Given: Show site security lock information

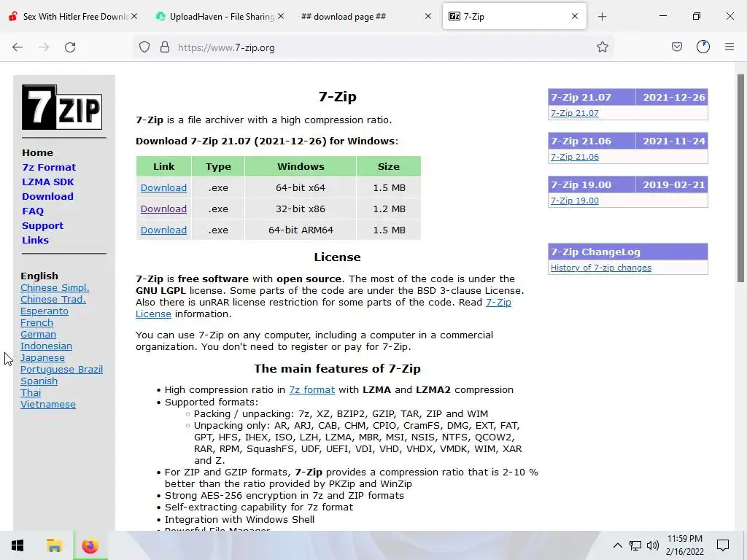Looking at the screenshot, I should [165, 47].
